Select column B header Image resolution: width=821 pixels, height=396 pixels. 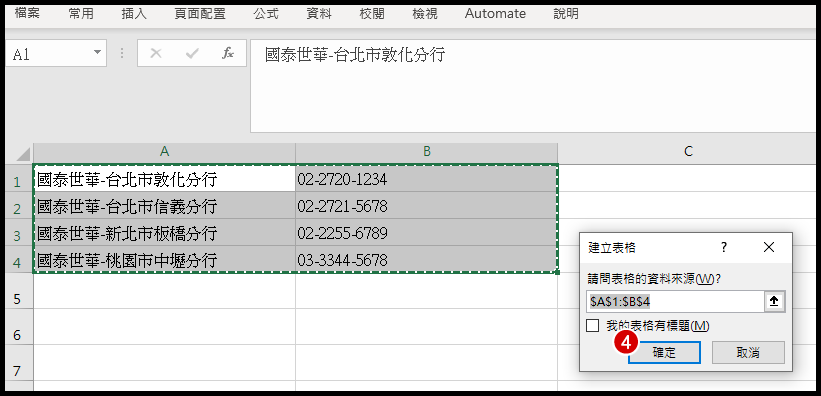427,152
